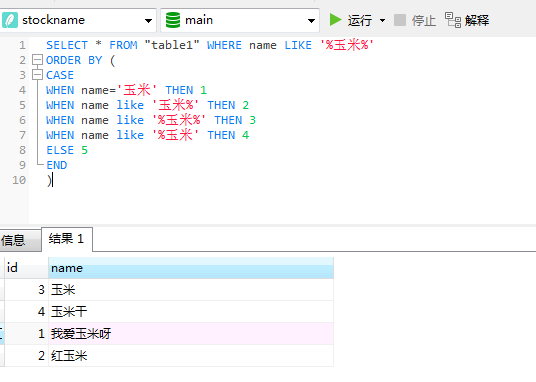Select the cell containing 红玉米
Viewport: 536px width, 382px height.
point(191,356)
